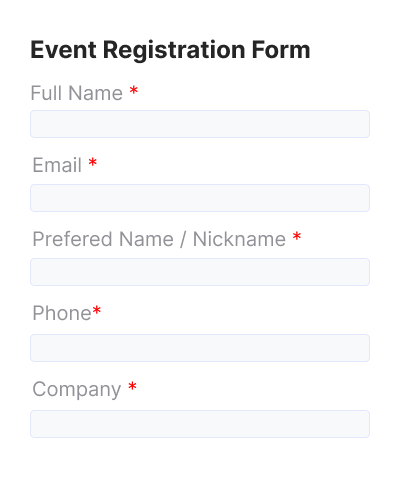Click the Email label text
Image resolution: width=400 pixels, height=480 pixels.
pyautogui.click(x=57, y=165)
